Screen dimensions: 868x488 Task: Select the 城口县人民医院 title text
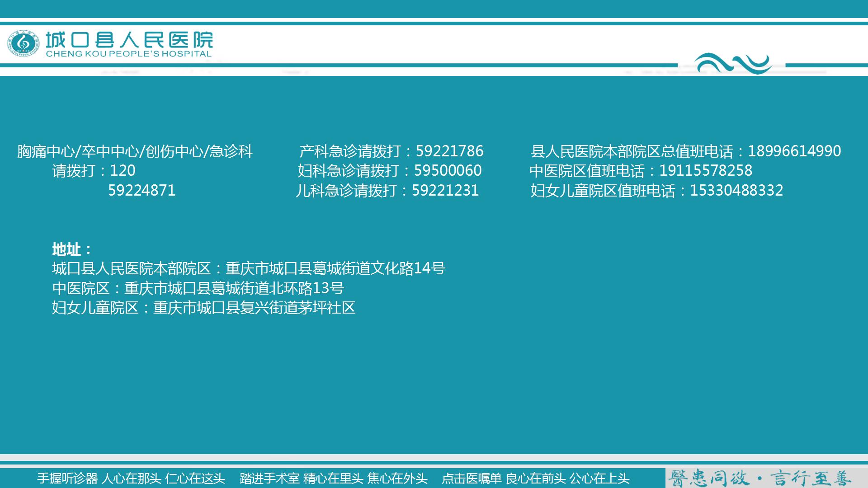131,38
